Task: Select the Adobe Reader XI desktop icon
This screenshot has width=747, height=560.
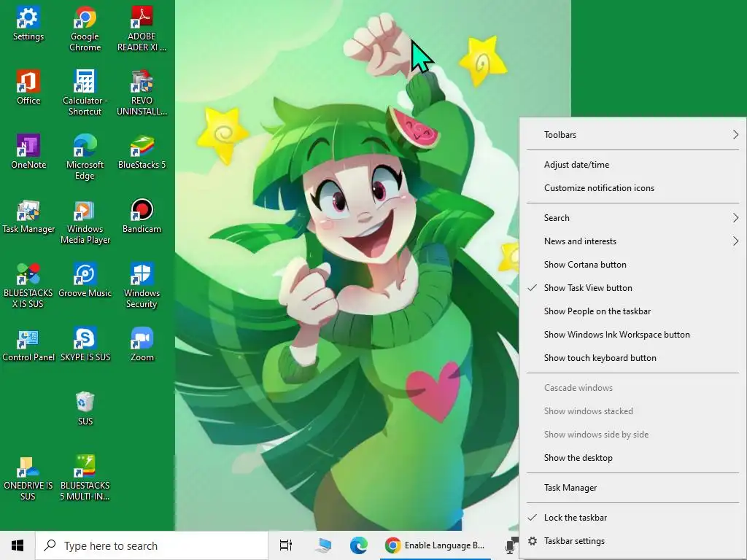Action: click(142, 28)
